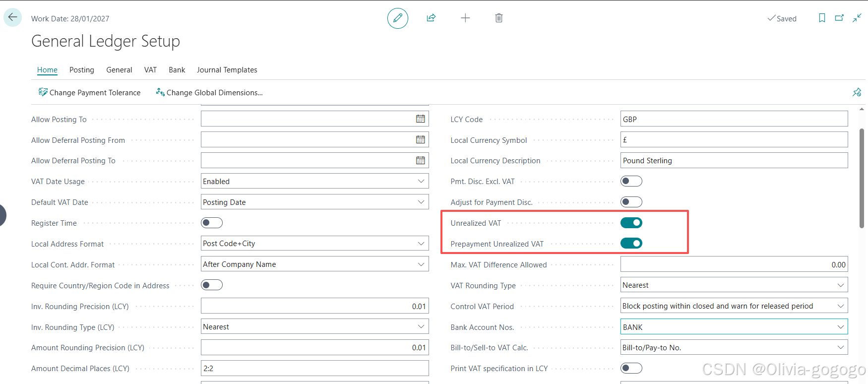This screenshot has height=384, width=868.
Task: Expand the VAT Rounding Type dropdown
Action: [841, 285]
